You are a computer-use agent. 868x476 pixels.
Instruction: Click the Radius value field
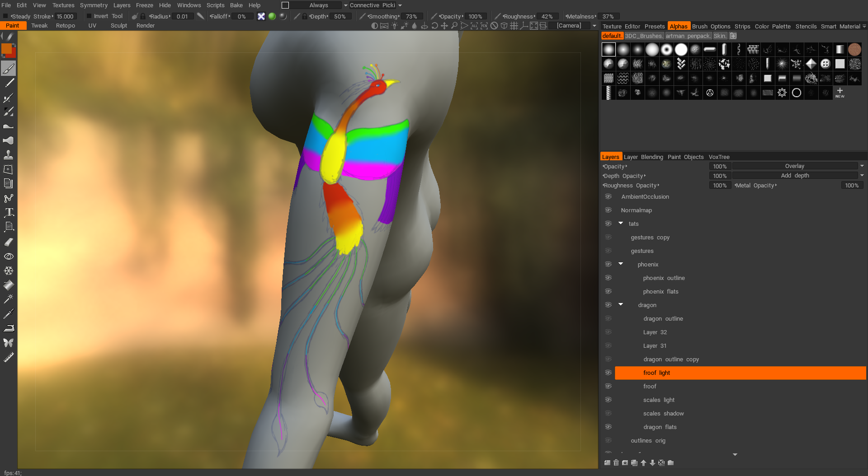182,16
